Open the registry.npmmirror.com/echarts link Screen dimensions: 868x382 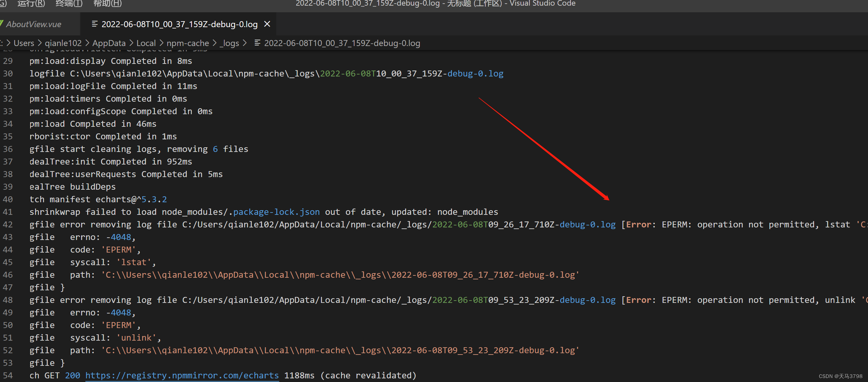pyautogui.click(x=182, y=375)
